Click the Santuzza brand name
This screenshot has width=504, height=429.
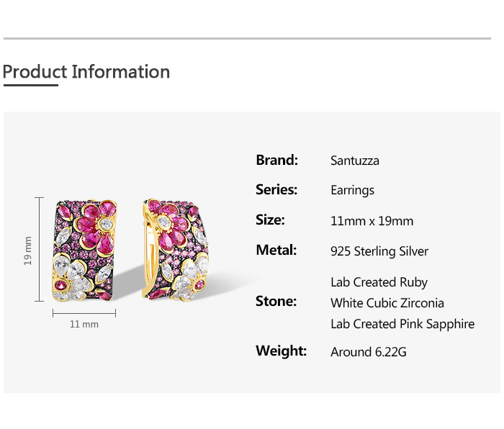(354, 161)
